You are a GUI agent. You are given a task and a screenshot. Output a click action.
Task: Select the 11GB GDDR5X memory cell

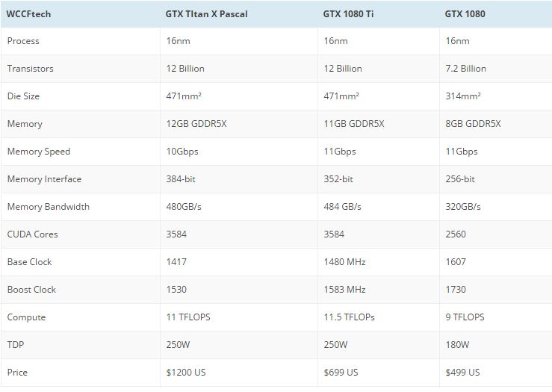pyautogui.click(x=354, y=124)
